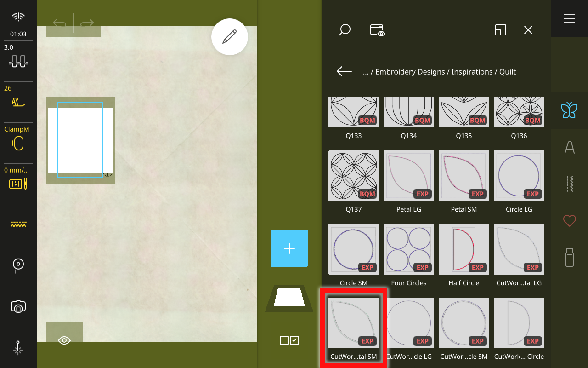Screen dimensions: 588x368
Task: Expand the design panel with the resize icon
Action: pos(500,30)
